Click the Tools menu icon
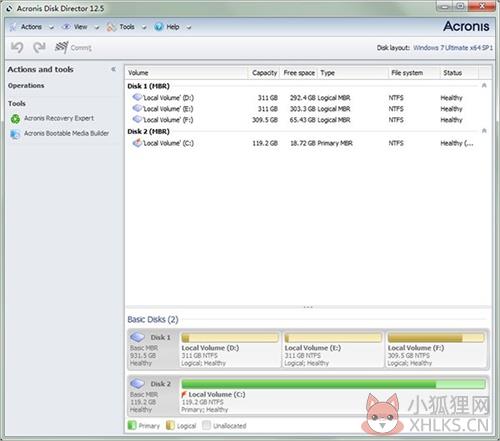500x441 pixels. point(111,27)
